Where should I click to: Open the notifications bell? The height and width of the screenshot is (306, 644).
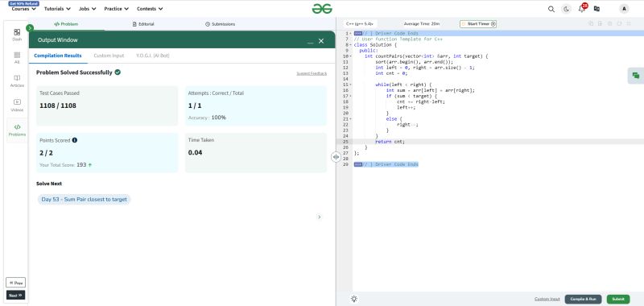[x=582, y=9]
